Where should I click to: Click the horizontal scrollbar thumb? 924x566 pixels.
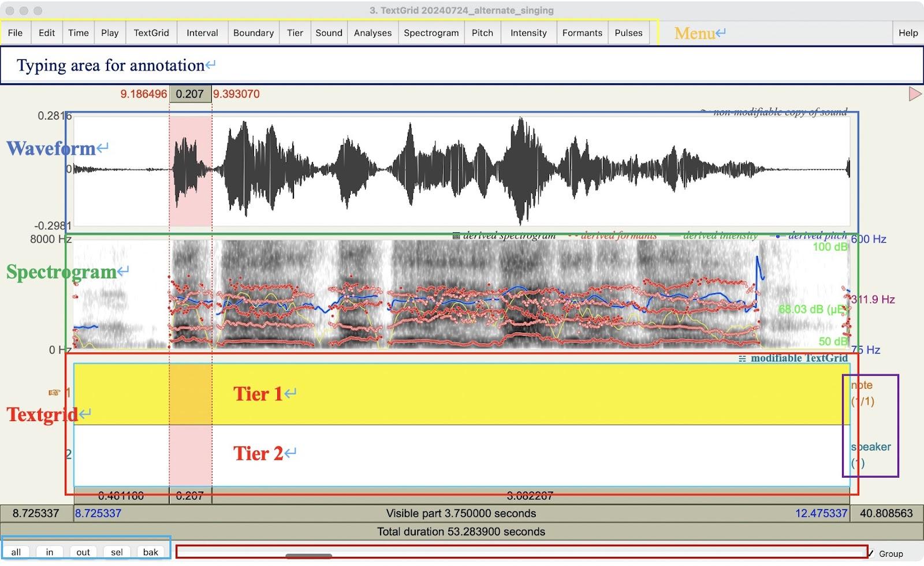[x=309, y=556]
